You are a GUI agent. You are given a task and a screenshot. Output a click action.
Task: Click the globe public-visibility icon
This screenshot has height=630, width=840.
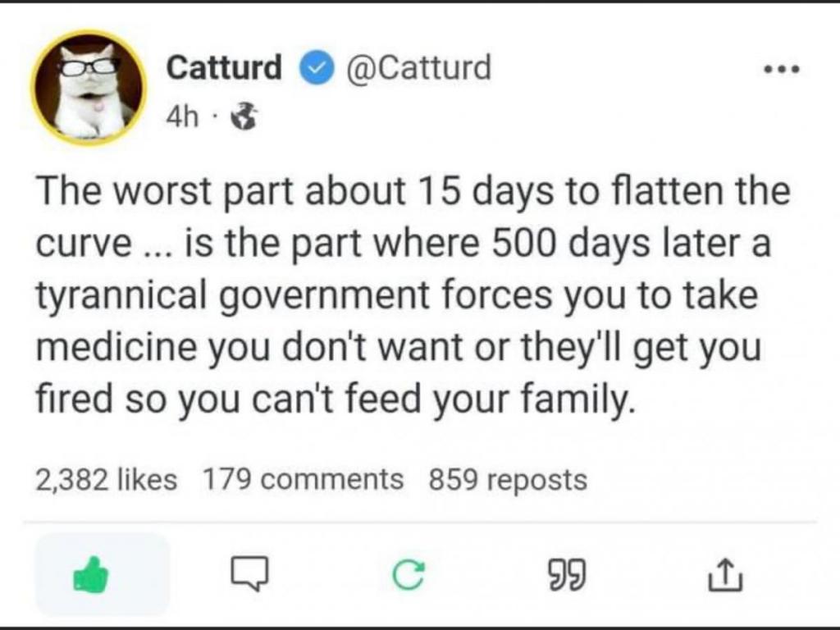tap(242, 120)
